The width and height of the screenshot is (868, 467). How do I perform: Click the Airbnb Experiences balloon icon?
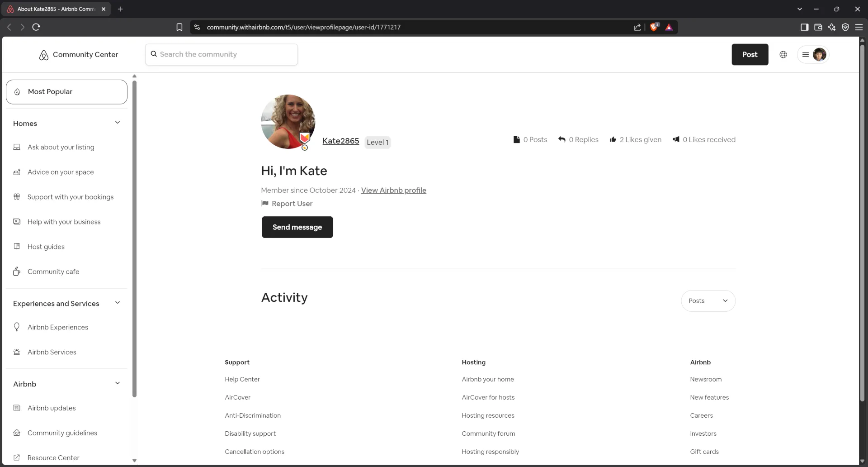17,327
